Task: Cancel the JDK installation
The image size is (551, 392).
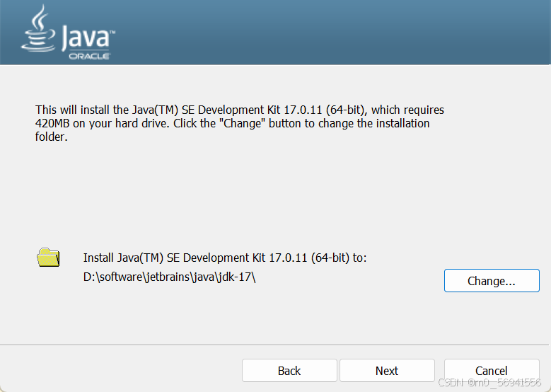Action: point(492,371)
